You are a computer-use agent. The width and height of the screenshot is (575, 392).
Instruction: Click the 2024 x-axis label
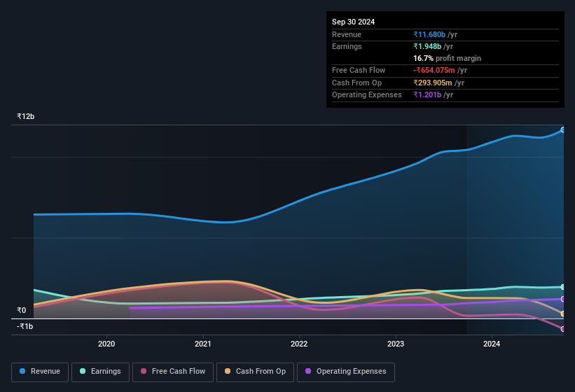pos(492,344)
